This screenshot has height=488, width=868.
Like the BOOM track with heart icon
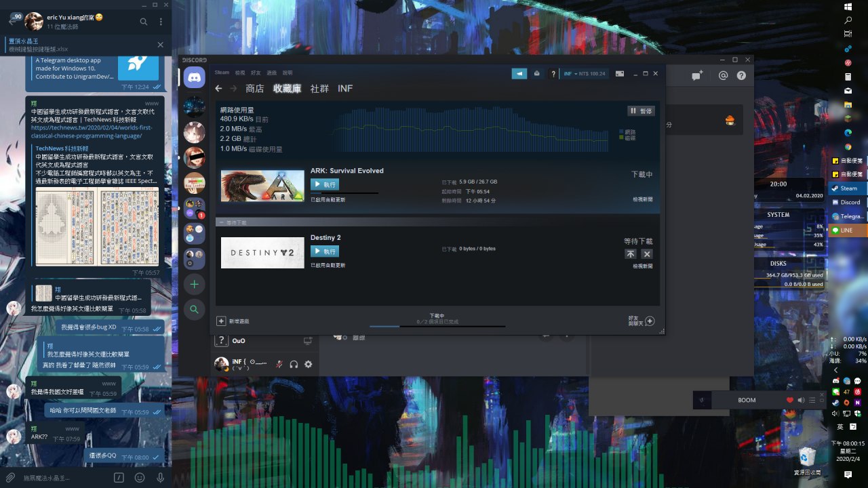(x=789, y=400)
